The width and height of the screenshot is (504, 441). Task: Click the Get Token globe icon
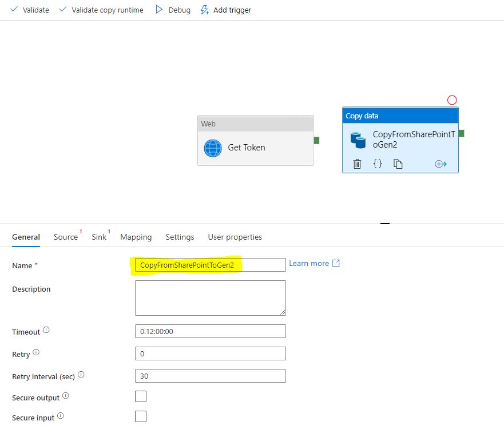pyautogui.click(x=213, y=148)
